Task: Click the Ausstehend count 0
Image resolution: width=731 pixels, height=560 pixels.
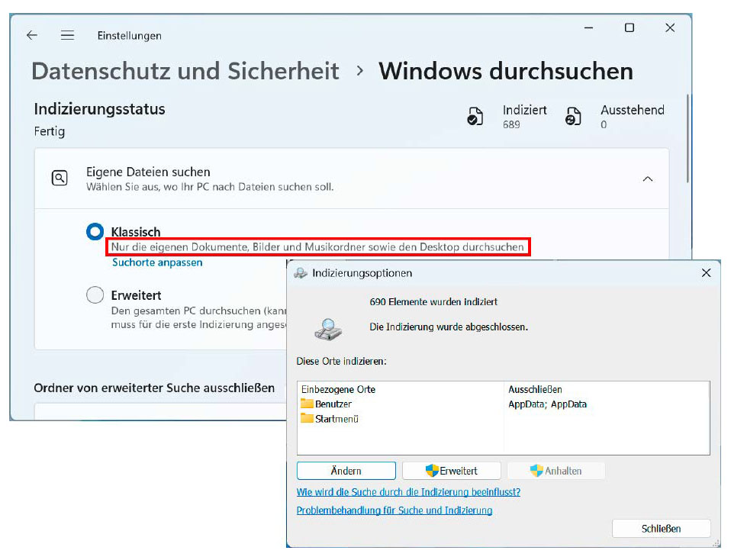Action: pos(604,124)
